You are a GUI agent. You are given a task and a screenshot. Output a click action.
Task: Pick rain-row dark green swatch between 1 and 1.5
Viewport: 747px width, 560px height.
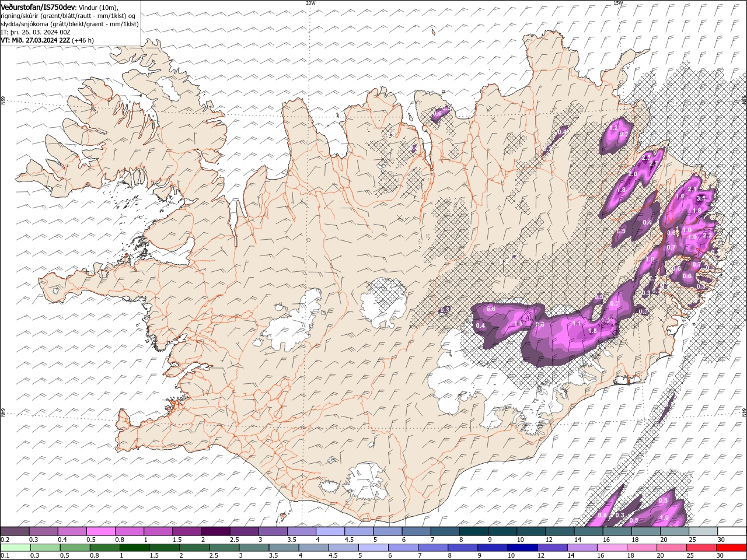pos(134,548)
